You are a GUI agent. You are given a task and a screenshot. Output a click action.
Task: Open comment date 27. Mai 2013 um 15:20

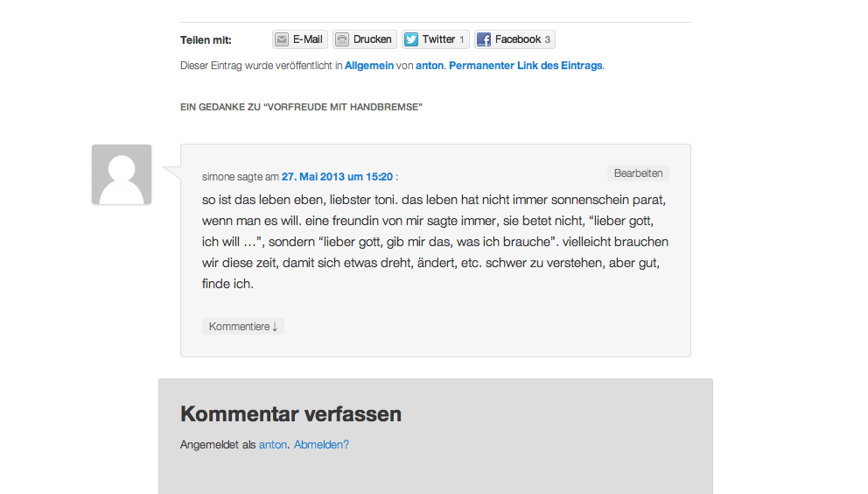[337, 177]
